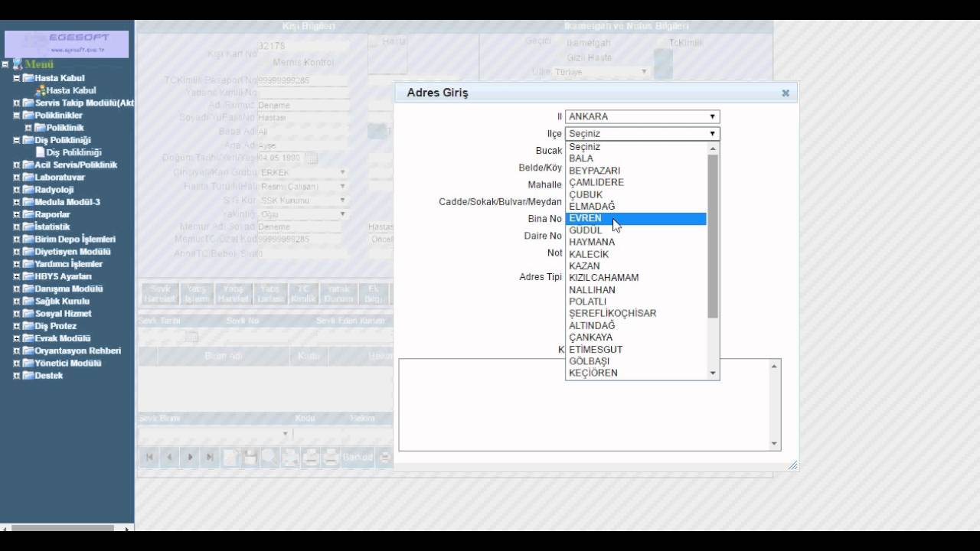
Task: Open the Oryantasyon Rehberi tree item
Action: tap(78, 350)
